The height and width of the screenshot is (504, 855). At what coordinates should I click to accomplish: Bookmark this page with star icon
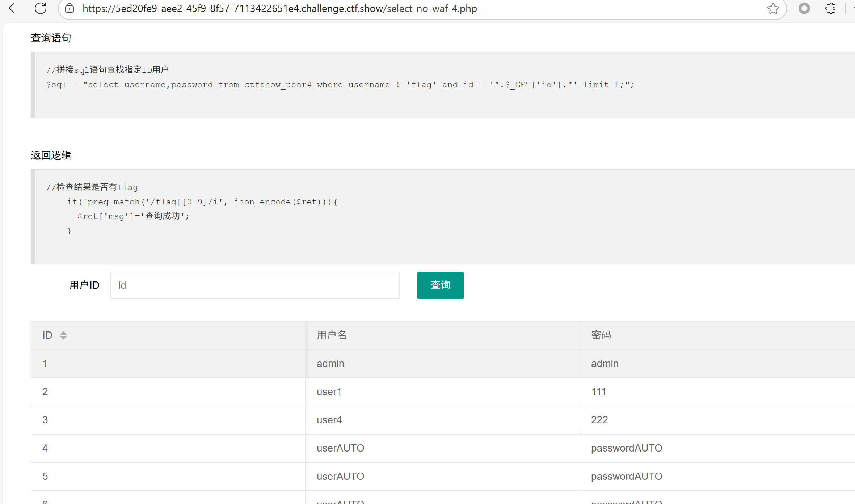coord(773,8)
